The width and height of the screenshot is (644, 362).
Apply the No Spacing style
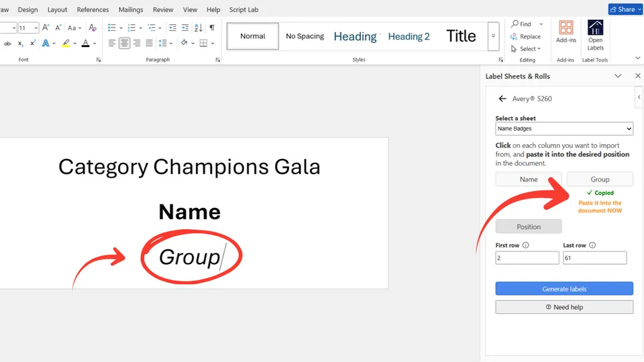click(305, 36)
